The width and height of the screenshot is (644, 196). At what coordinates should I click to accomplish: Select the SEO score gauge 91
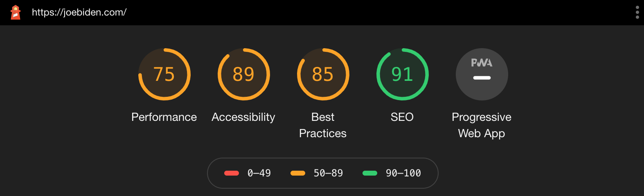point(402,74)
